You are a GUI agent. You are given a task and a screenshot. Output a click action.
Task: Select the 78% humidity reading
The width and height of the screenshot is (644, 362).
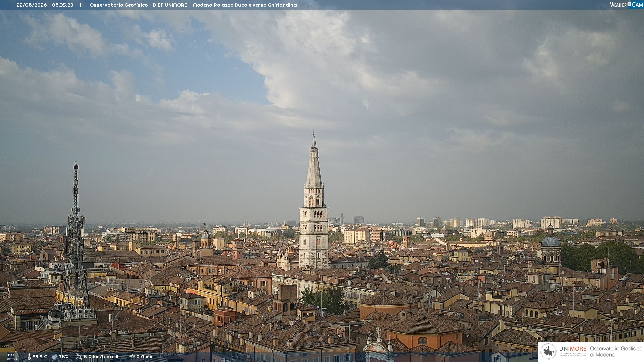tap(64, 357)
